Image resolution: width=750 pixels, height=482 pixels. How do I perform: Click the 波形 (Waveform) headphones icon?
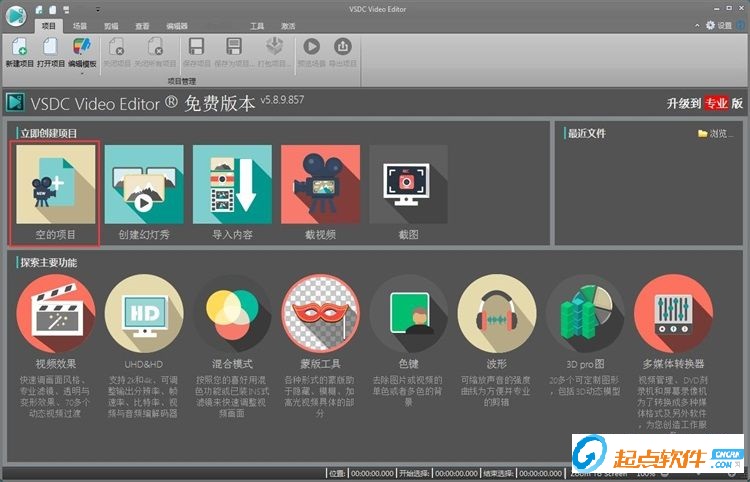(496, 314)
